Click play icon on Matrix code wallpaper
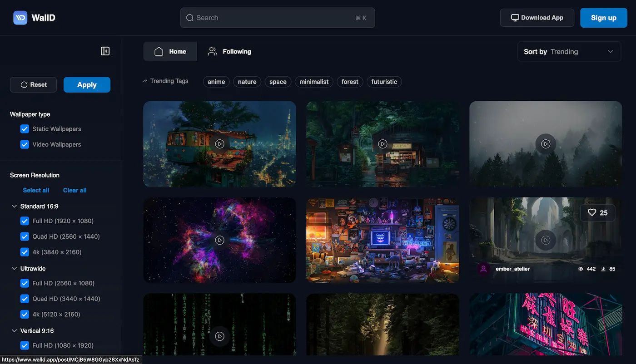 (220, 336)
